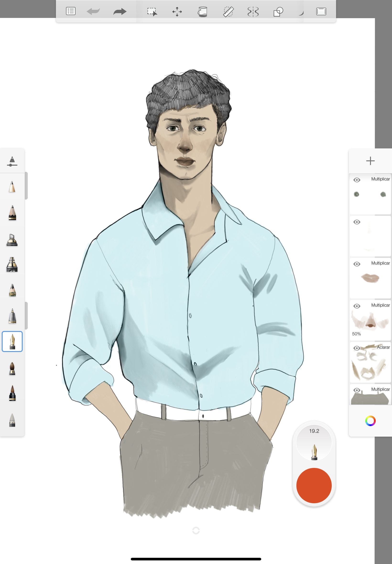
Task: Select the nose shading layer thumbnail
Action: click(370, 320)
